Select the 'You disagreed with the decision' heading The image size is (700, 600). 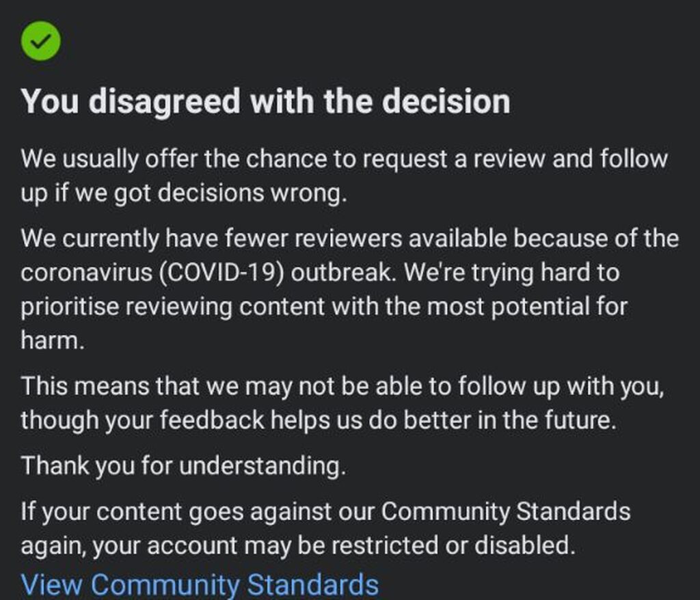pos(266,101)
